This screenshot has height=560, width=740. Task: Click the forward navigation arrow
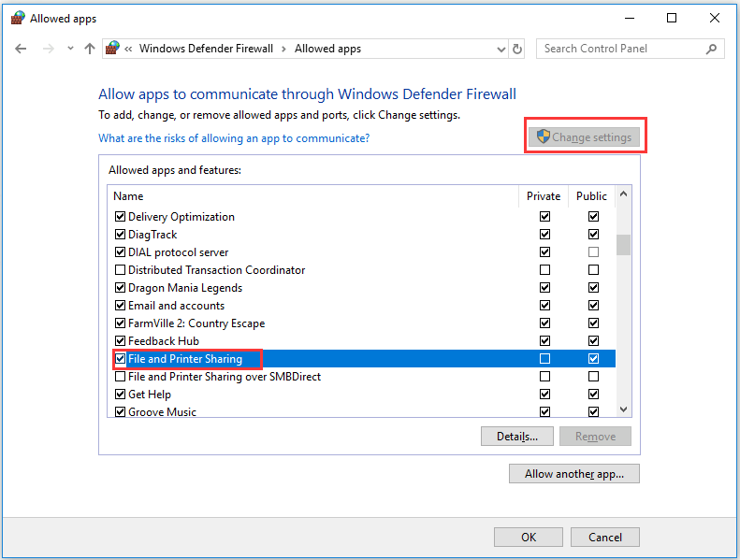tap(48, 49)
